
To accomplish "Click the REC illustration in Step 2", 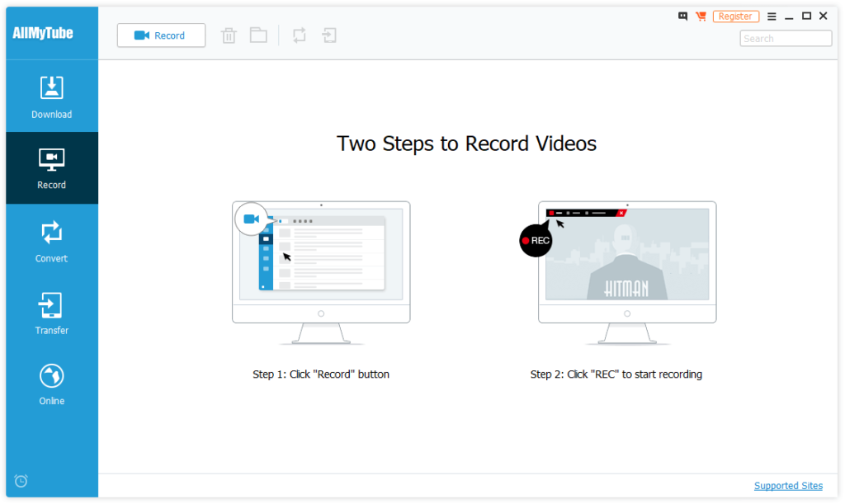I will click(x=535, y=240).
